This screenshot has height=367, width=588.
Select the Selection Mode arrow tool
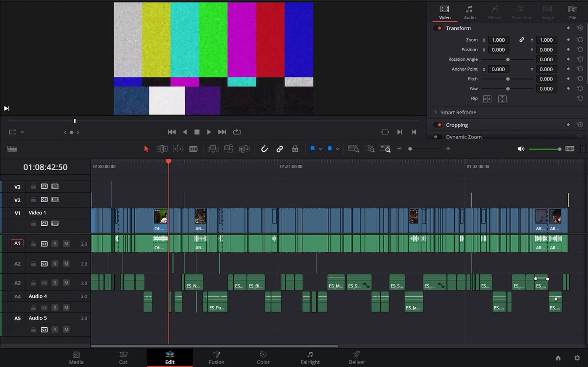(x=146, y=149)
